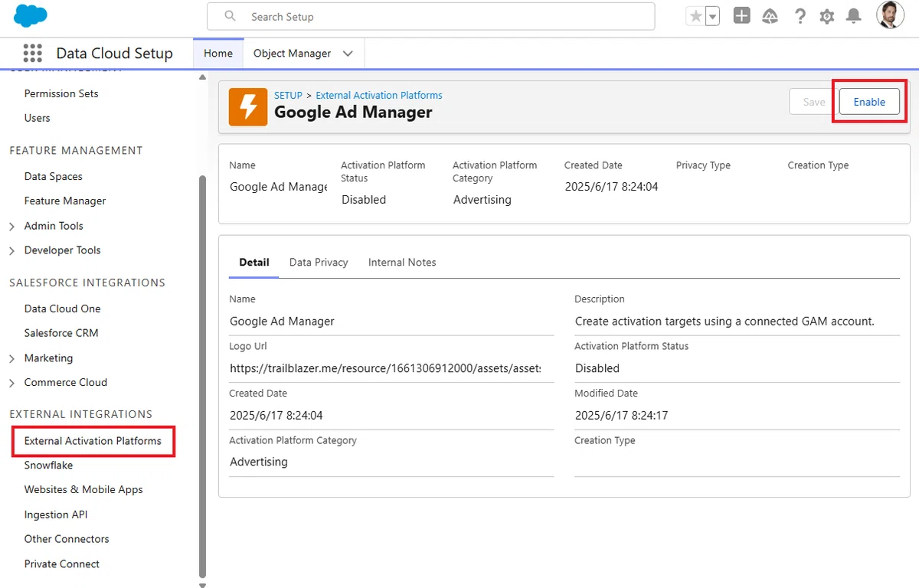Click the Enable button
This screenshot has width=919, height=588.
[x=869, y=102]
